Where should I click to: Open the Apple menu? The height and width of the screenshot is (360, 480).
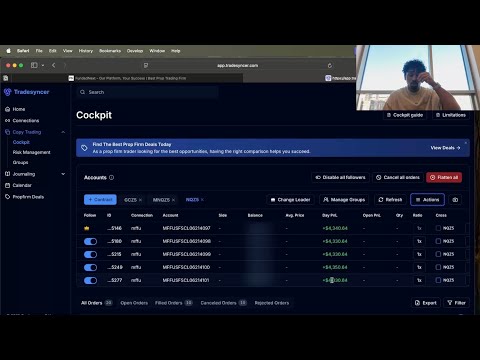[x=8, y=51]
